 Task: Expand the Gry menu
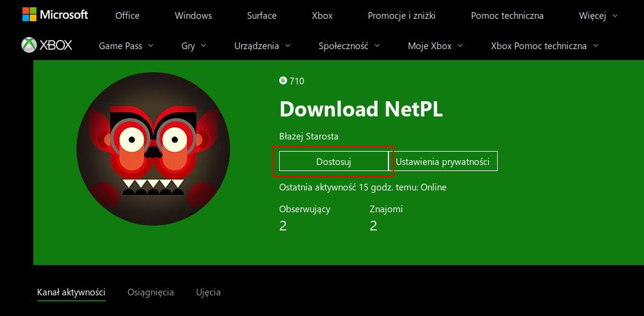194,46
